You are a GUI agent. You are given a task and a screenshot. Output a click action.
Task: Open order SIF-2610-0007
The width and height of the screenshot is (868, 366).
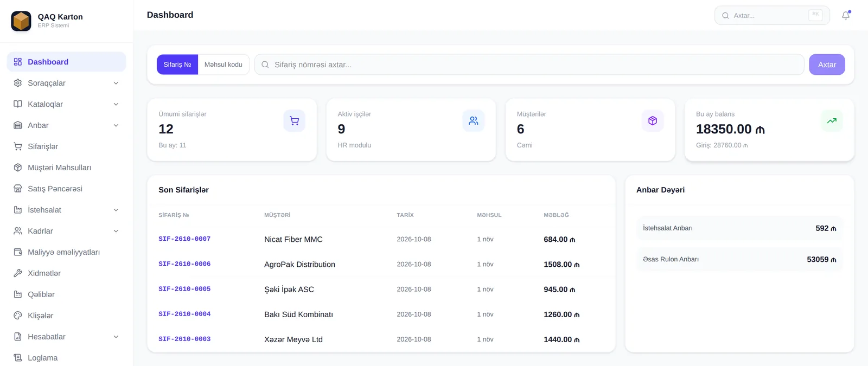click(x=184, y=239)
